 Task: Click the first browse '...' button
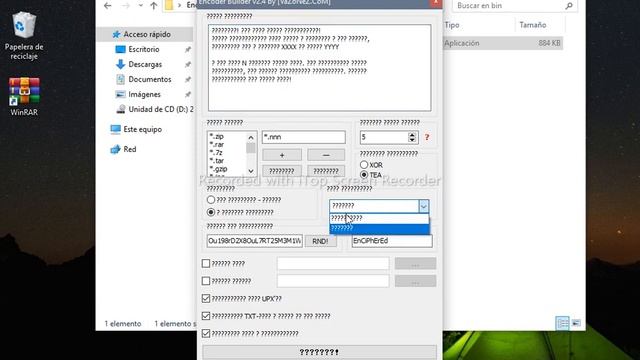tap(415, 264)
